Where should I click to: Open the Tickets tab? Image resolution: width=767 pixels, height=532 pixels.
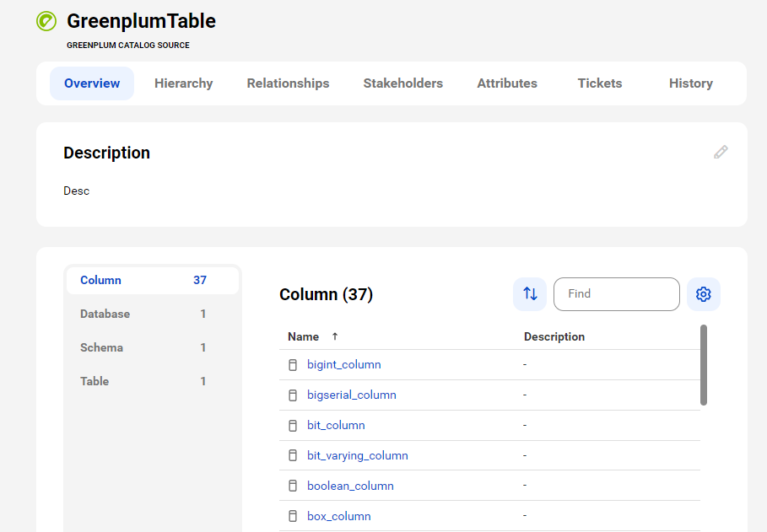599,83
